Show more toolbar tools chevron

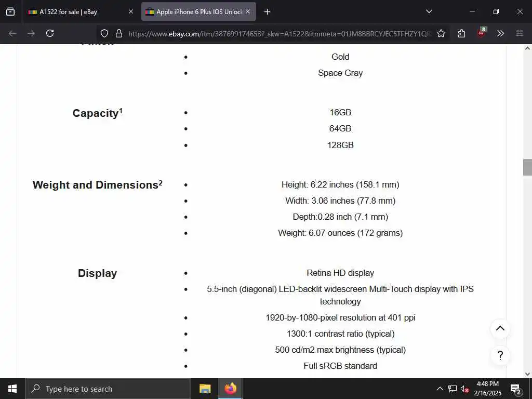point(500,33)
